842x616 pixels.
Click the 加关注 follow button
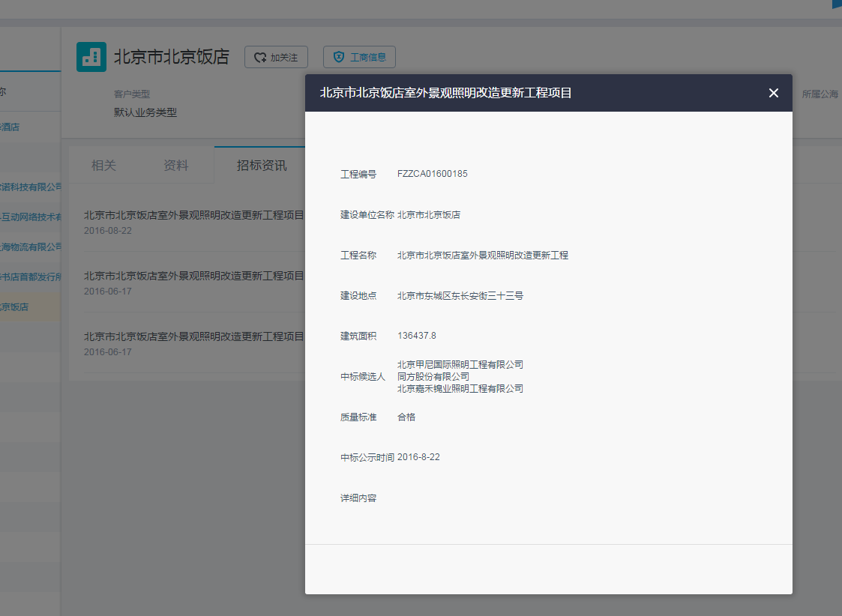pos(276,57)
